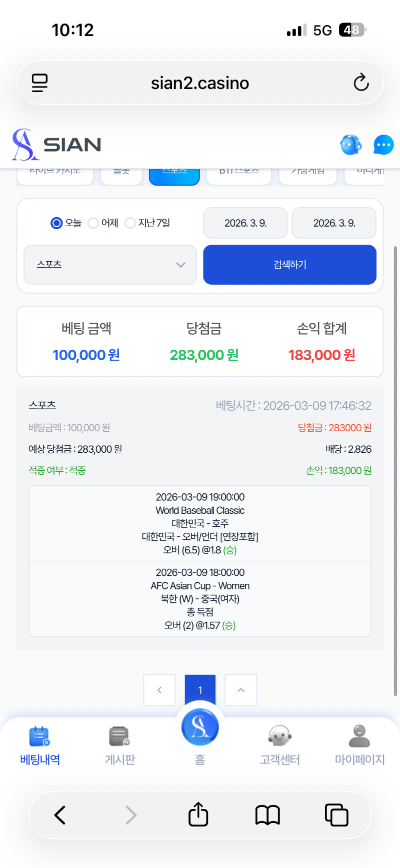This screenshot has width=400, height=868.
Task: Select the 지난 7일 radio button
Action: (130, 223)
